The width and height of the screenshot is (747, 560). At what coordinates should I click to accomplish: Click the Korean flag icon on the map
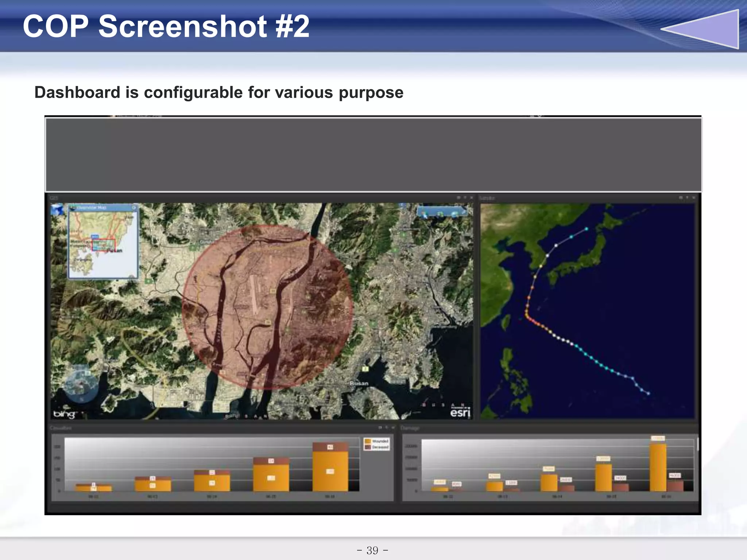point(57,210)
